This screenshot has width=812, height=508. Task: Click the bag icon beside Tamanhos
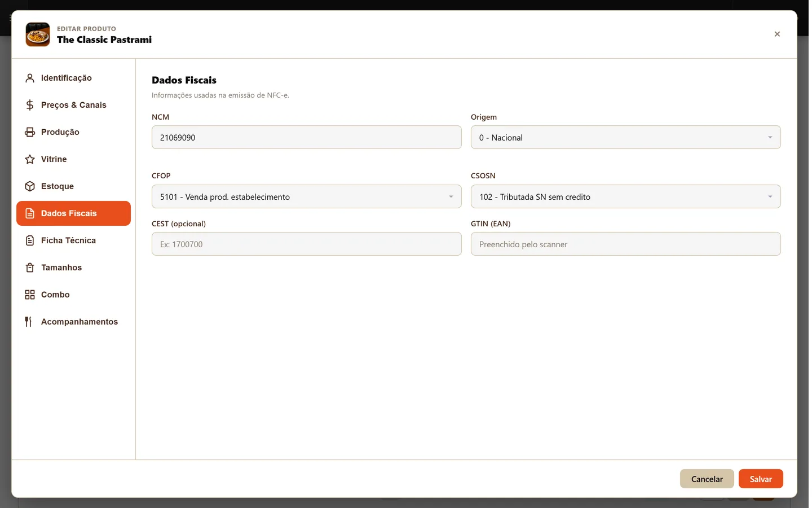pyautogui.click(x=30, y=268)
